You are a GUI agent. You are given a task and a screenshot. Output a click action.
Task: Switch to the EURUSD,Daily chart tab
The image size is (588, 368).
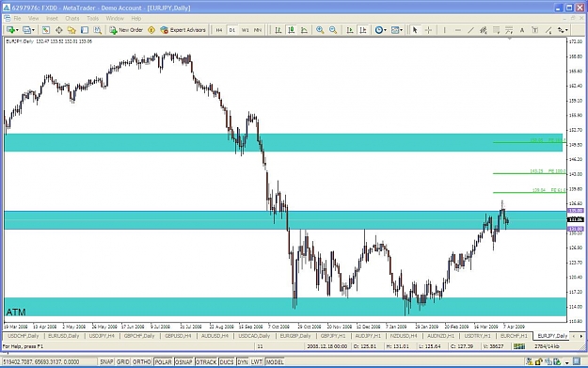(64, 336)
